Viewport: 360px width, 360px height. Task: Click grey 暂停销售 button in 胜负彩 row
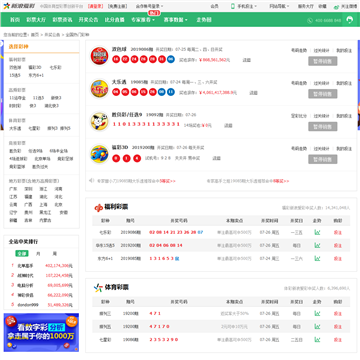pyautogui.click(x=323, y=126)
